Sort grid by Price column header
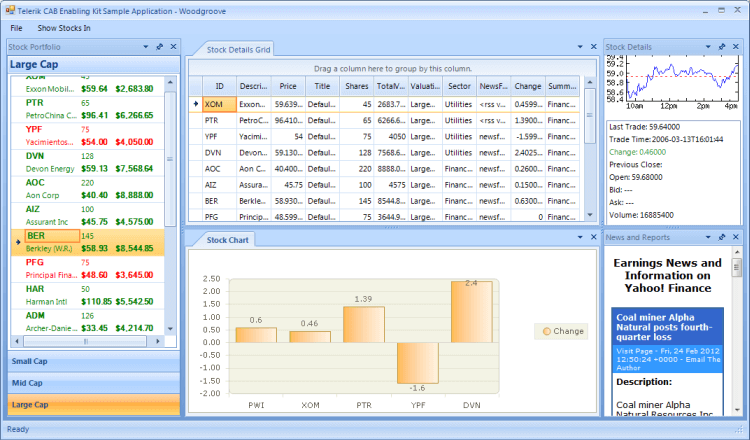The image size is (750, 440). point(288,86)
